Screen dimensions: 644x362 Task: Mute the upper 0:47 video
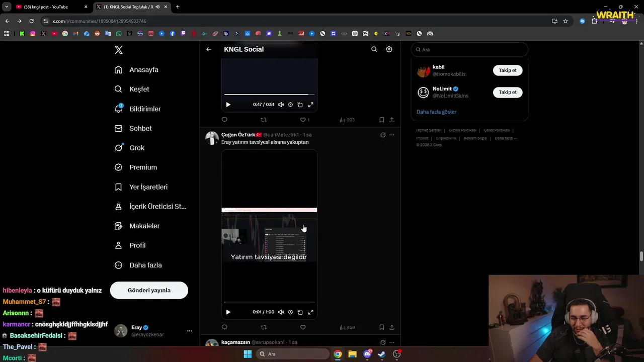pos(281,105)
